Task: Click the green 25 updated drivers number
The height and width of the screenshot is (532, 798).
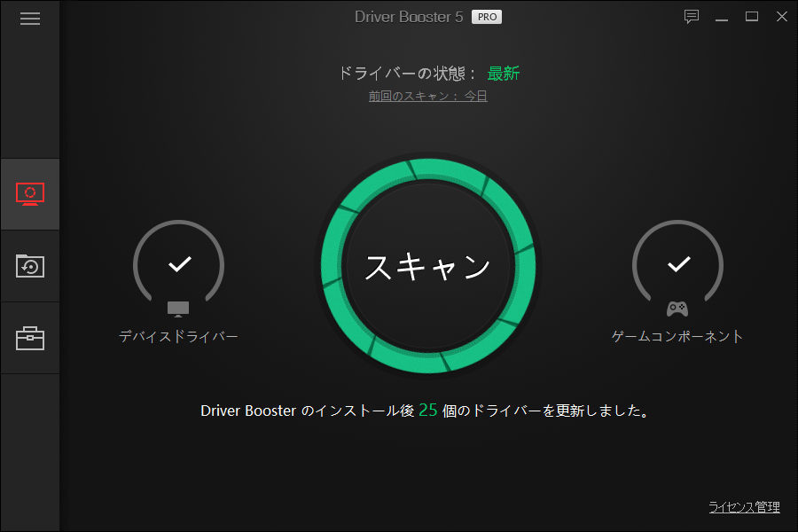Action: point(428,410)
